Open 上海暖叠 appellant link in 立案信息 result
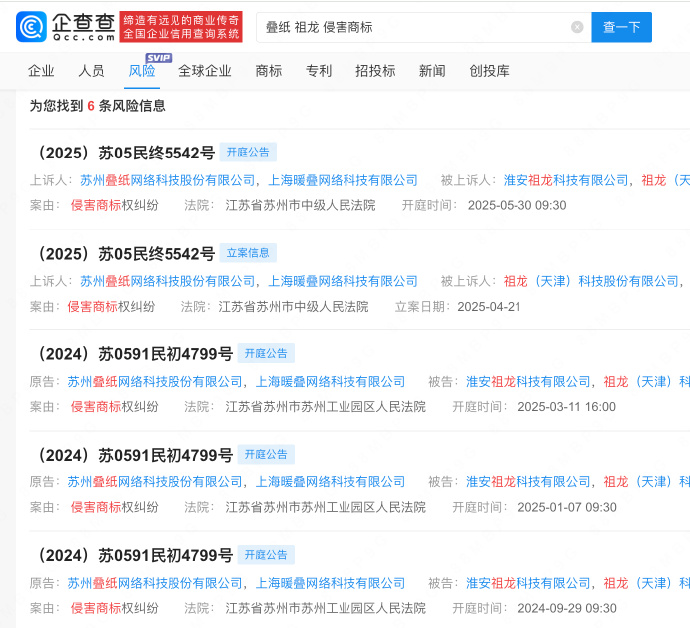This screenshot has width=690, height=628. pyautogui.click(x=343, y=281)
